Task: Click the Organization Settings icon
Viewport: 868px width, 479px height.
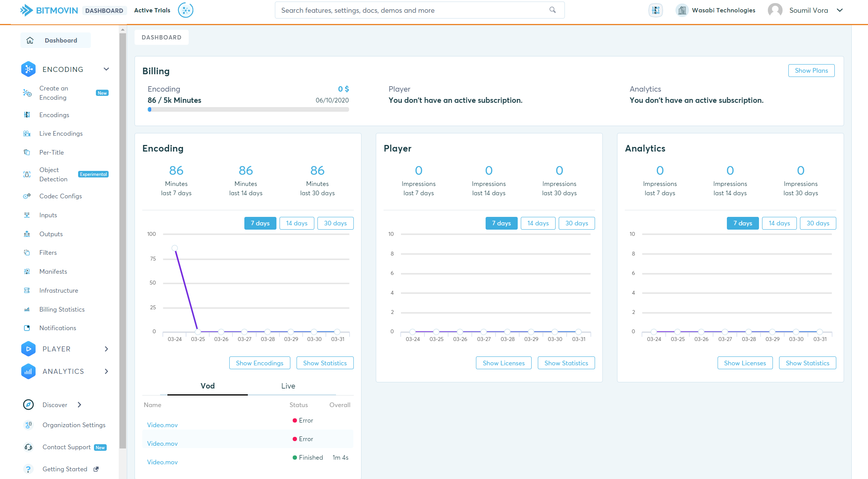Action: click(29, 425)
